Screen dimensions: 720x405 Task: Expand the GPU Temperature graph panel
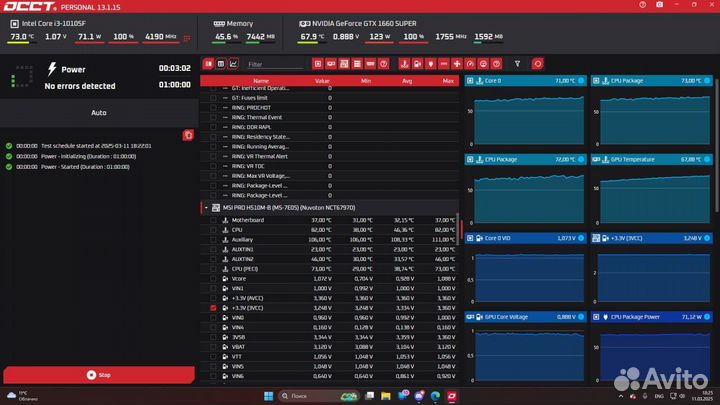click(x=709, y=158)
